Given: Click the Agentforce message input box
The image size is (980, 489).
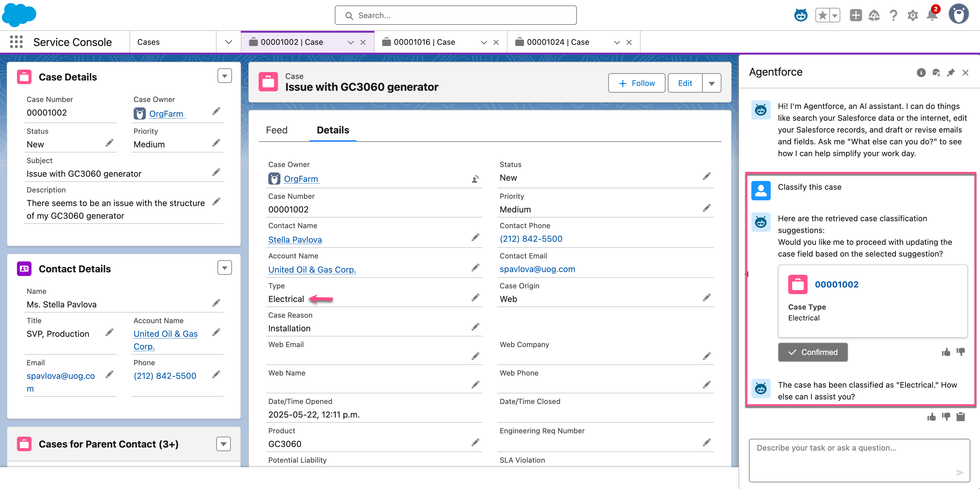Looking at the screenshot, I should click(x=859, y=460).
